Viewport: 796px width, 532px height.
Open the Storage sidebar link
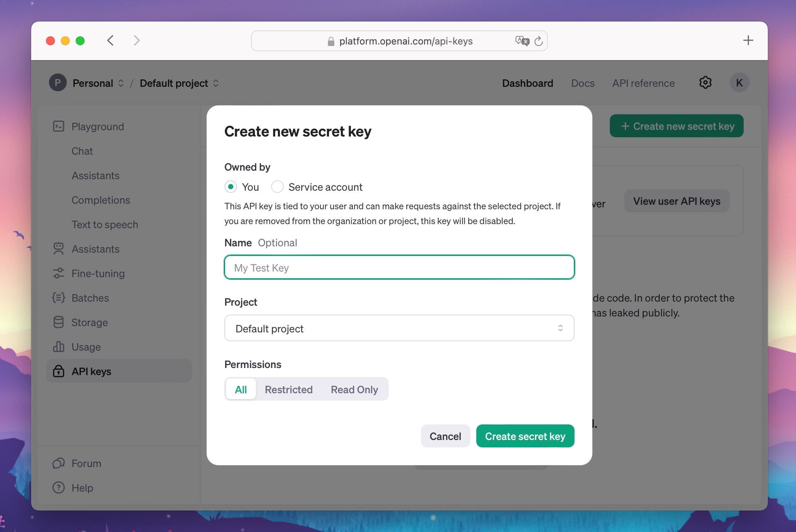click(x=89, y=322)
